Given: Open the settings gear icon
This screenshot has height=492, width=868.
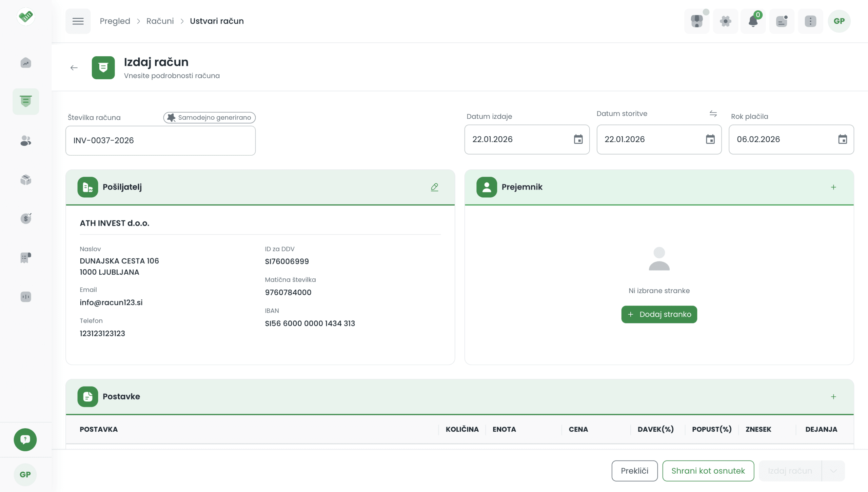Looking at the screenshot, I should tap(725, 21).
